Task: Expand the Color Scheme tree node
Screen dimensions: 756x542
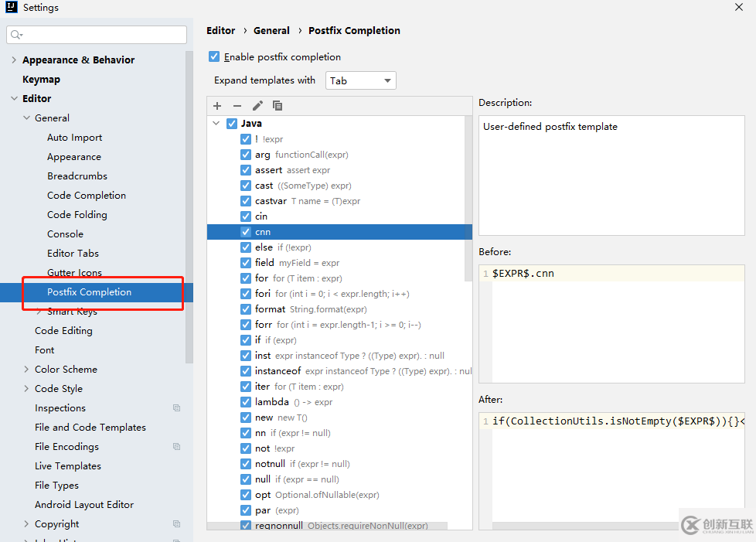Action: tap(27, 370)
